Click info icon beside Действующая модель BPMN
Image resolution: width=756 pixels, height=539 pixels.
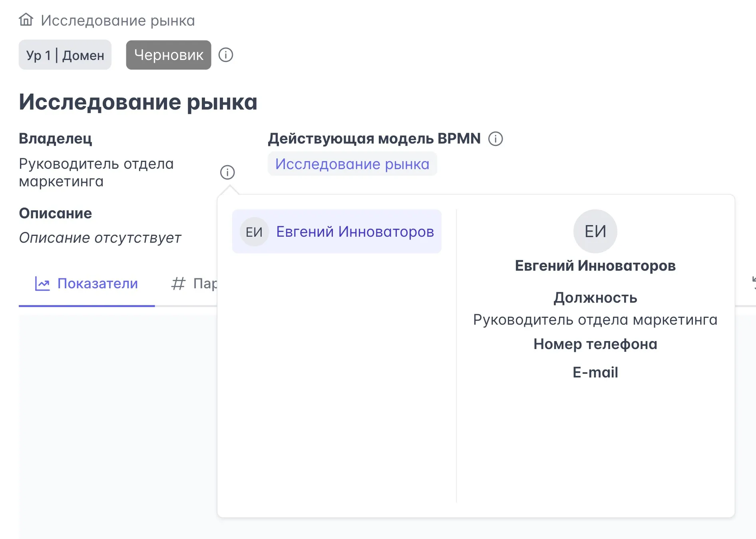495,139
